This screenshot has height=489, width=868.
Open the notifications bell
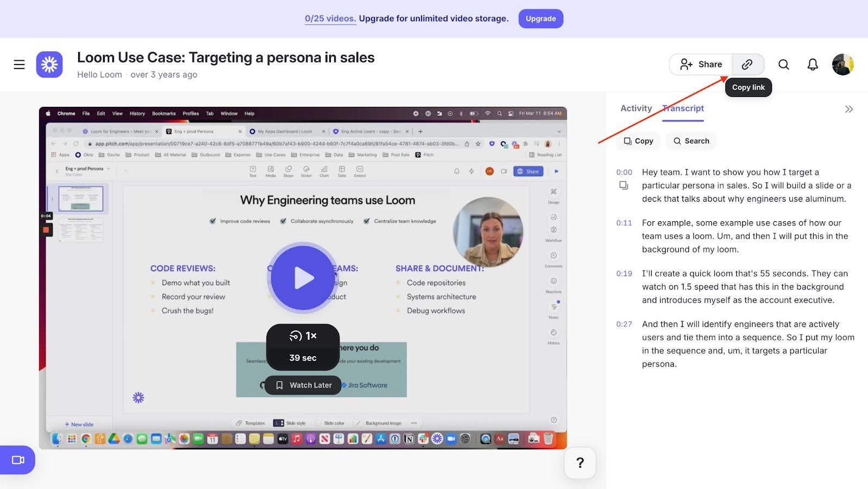tap(813, 65)
